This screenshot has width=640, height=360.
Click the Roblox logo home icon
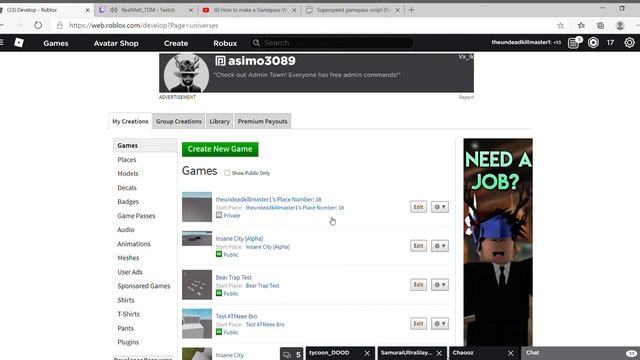19,42
